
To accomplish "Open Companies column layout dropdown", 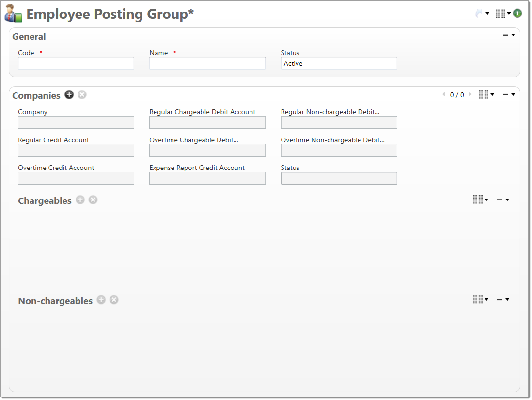I will [x=486, y=95].
